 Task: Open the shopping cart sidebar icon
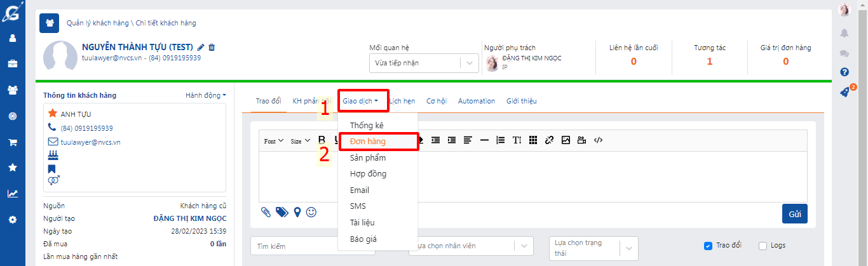point(12,142)
